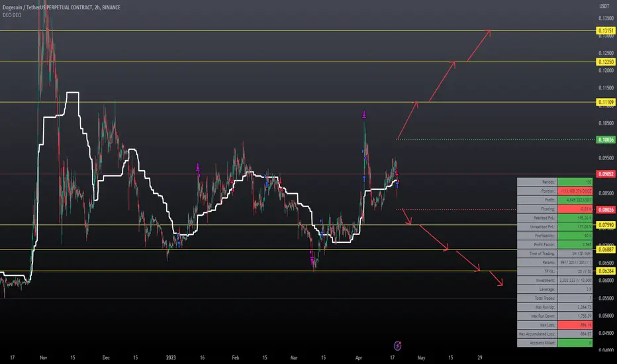
Task: Click the Max Run Up value cell
Action: pyautogui.click(x=575, y=307)
